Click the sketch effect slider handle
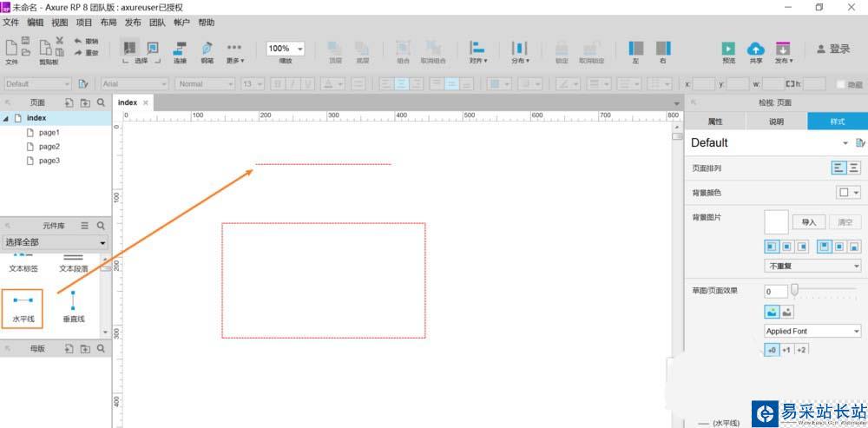Screen dimensions: 868x428 (x=795, y=289)
